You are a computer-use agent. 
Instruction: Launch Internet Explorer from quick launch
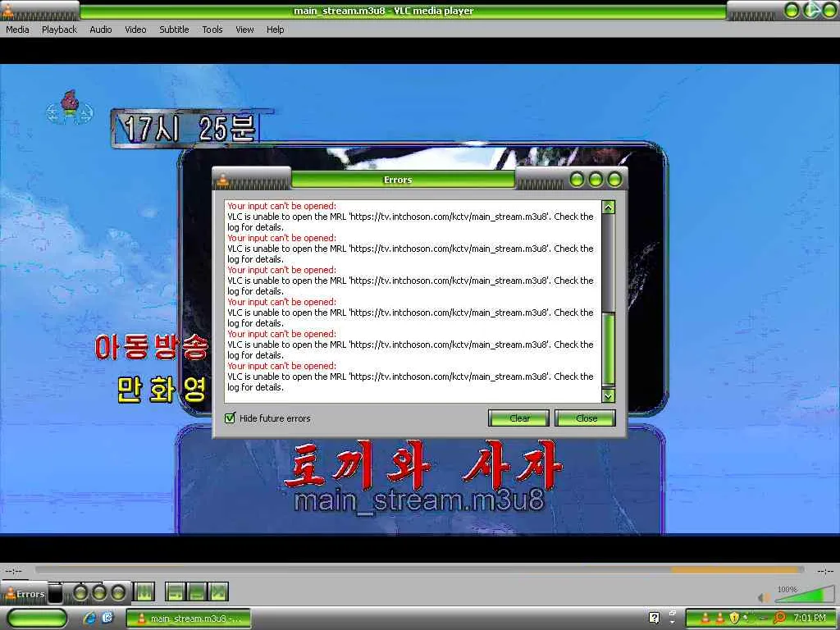[89, 618]
